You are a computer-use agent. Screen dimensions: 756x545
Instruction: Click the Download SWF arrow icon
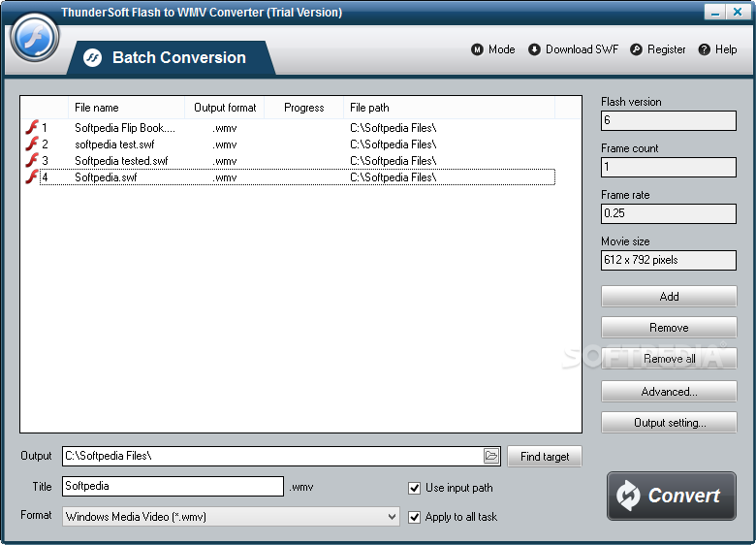coord(534,49)
